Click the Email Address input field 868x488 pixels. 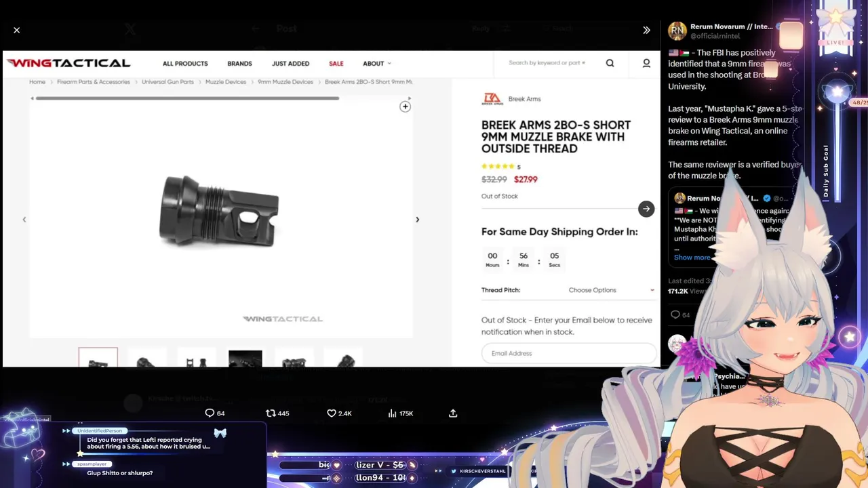tap(568, 353)
